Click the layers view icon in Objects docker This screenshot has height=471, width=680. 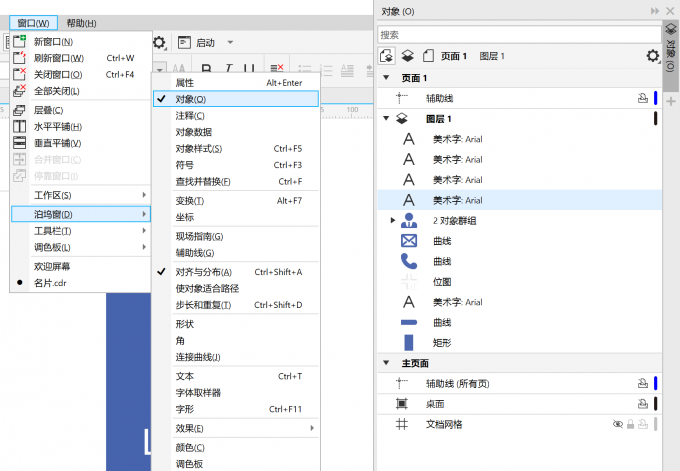coord(408,56)
